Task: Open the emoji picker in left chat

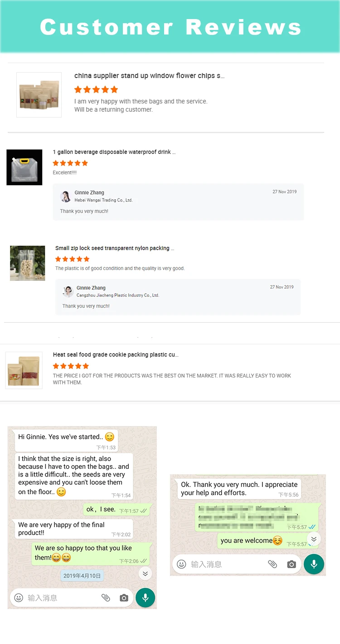Action: point(19,598)
